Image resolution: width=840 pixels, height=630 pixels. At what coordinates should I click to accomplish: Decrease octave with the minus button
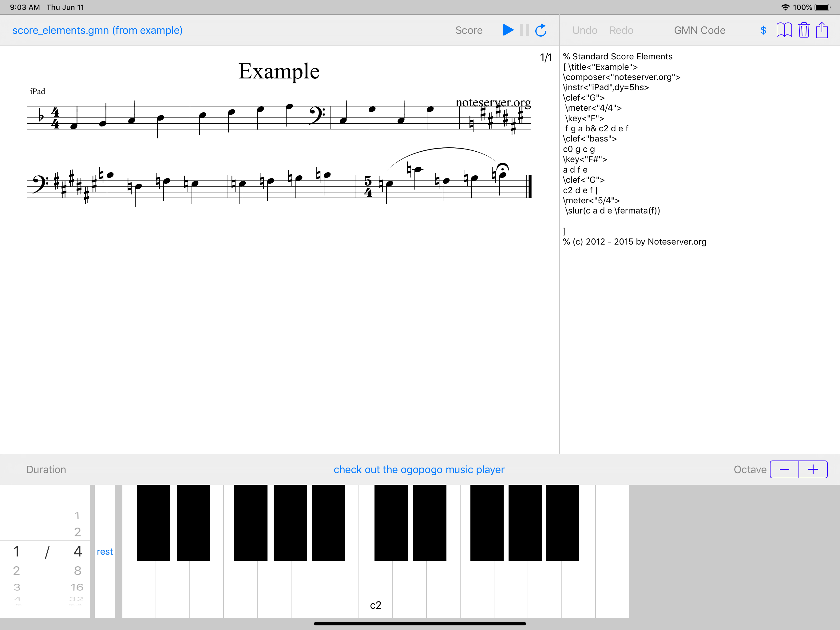pyautogui.click(x=784, y=470)
